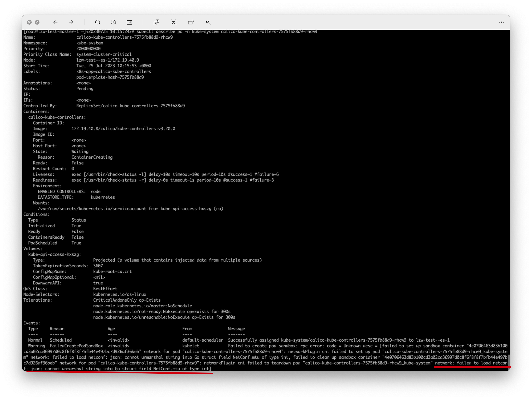Click the prohibit-sign icon beside close
Image resolution: width=532 pixels, height=400 pixels.
[x=38, y=22]
